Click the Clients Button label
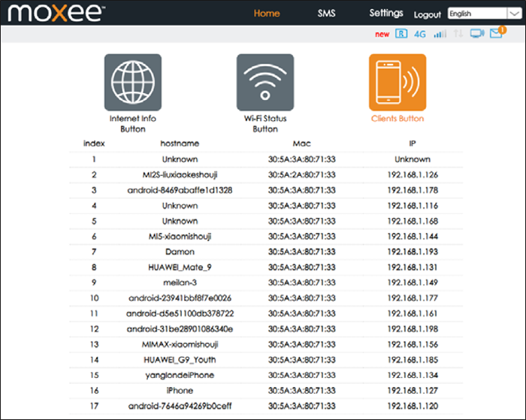This screenshot has width=526, height=420. click(x=398, y=119)
